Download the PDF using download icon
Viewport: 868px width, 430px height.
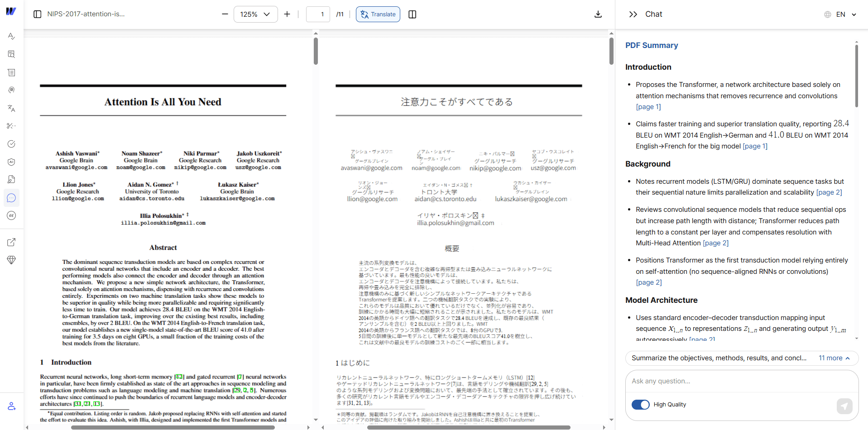click(x=598, y=14)
